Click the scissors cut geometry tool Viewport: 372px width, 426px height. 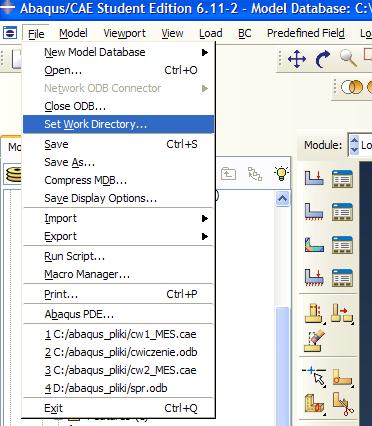[343, 404]
